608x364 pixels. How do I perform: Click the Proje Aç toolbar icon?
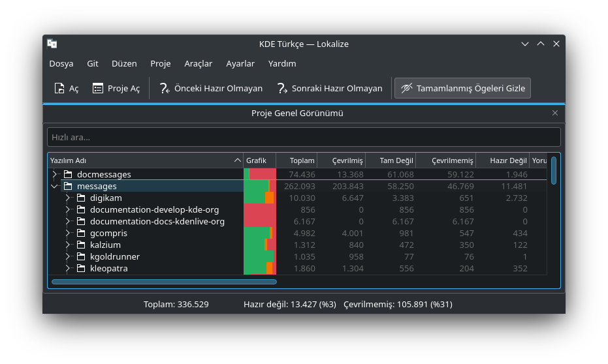click(x=98, y=88)
